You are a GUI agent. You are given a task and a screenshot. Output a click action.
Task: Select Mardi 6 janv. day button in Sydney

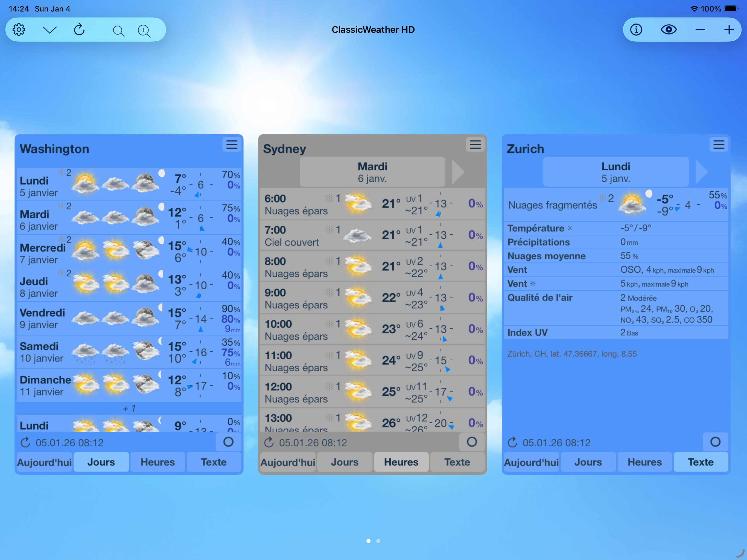point(372,172)
